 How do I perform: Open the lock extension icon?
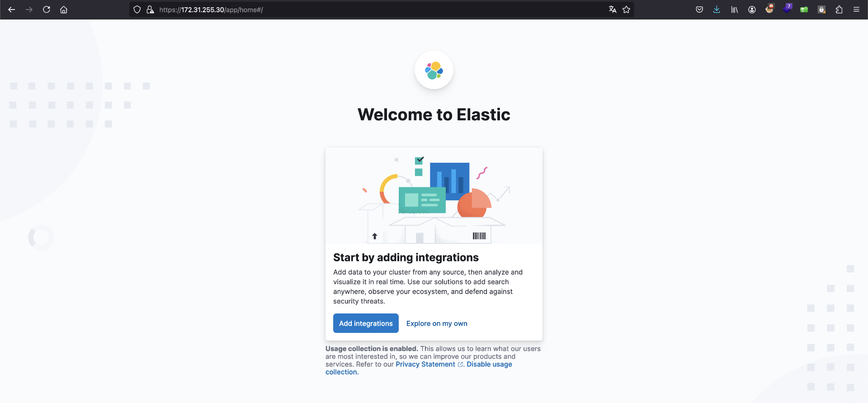tap(821, 9)
